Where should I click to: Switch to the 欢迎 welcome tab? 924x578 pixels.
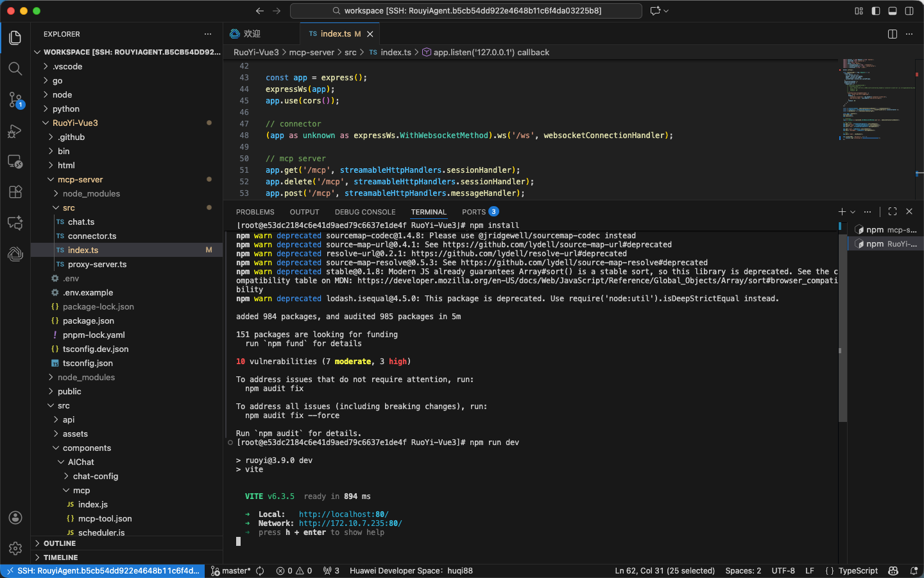pyautogui.click(x=261, y=34)
